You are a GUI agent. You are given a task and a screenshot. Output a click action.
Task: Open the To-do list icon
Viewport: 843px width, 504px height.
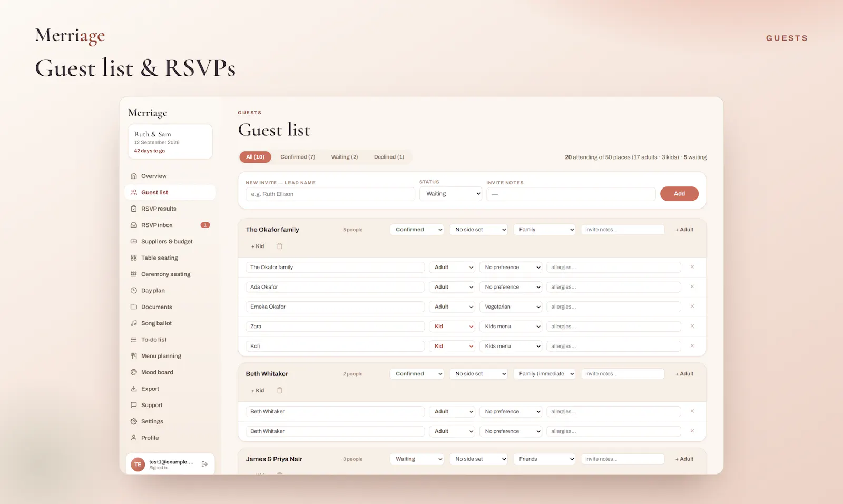tap(134, 340)
